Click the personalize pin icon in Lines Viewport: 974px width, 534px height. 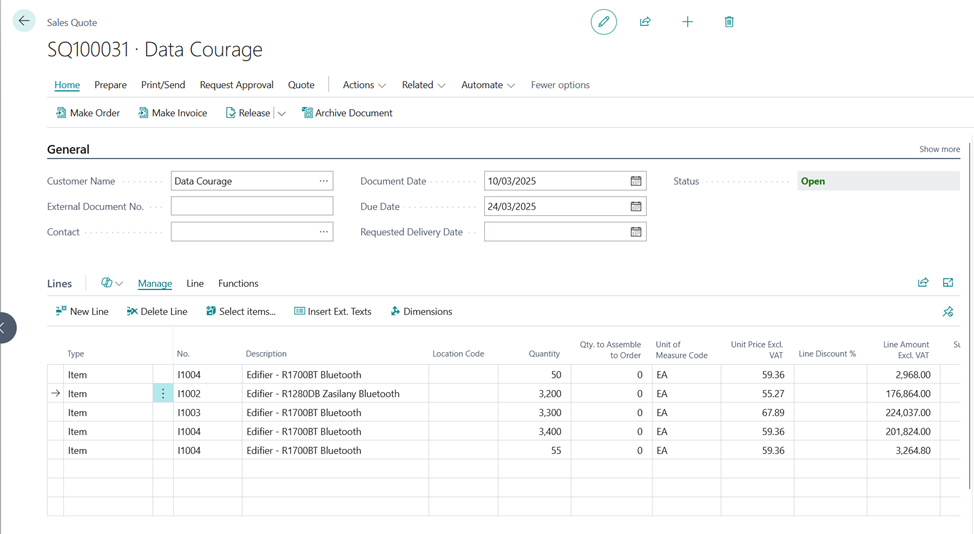(x=948, y=312)
